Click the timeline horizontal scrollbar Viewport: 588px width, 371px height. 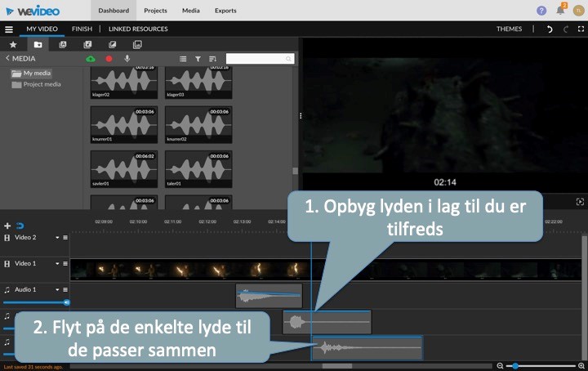tap(337, 366)
